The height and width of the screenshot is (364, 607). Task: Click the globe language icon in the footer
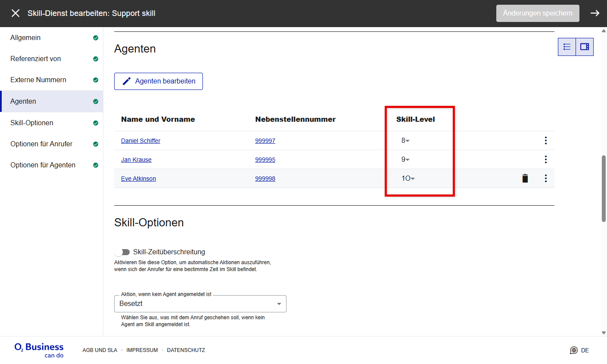click(573, 350)
